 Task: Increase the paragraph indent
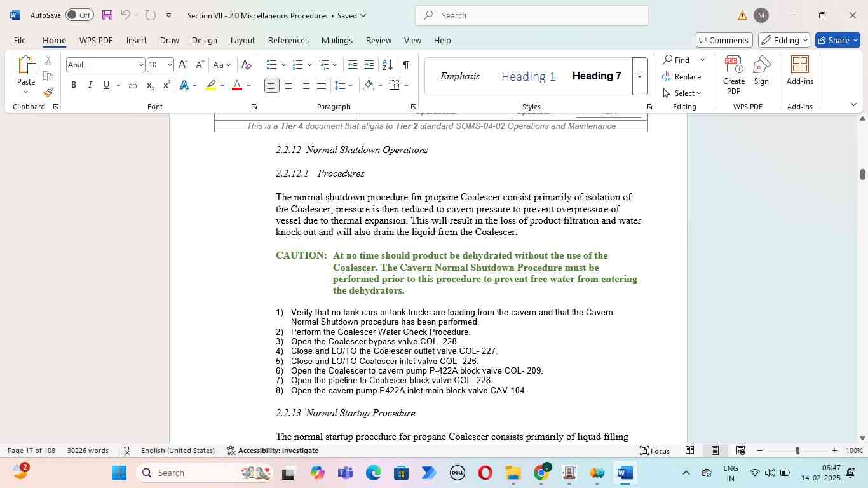tap(370, 65)
